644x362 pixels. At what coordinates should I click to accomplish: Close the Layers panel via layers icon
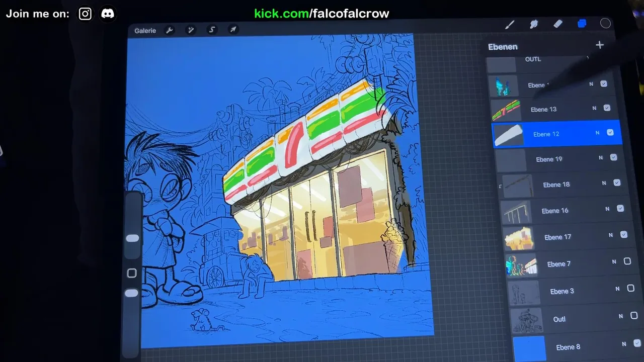tap(582, 24)
